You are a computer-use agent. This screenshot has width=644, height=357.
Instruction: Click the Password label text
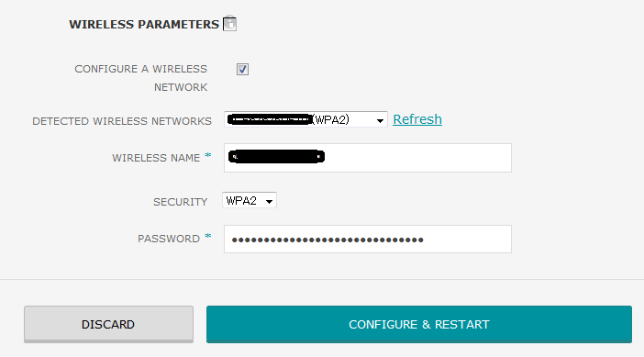pyautogui.click(x=169, y=239)
